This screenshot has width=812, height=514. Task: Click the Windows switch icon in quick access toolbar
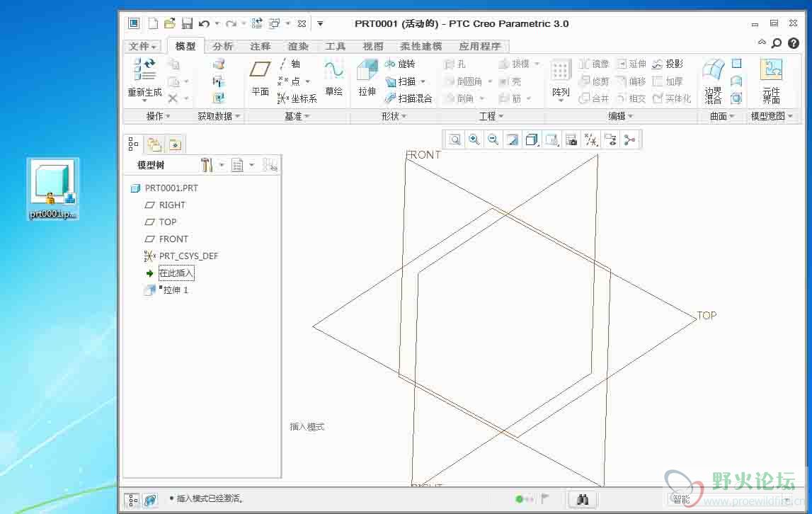point(274,23)
